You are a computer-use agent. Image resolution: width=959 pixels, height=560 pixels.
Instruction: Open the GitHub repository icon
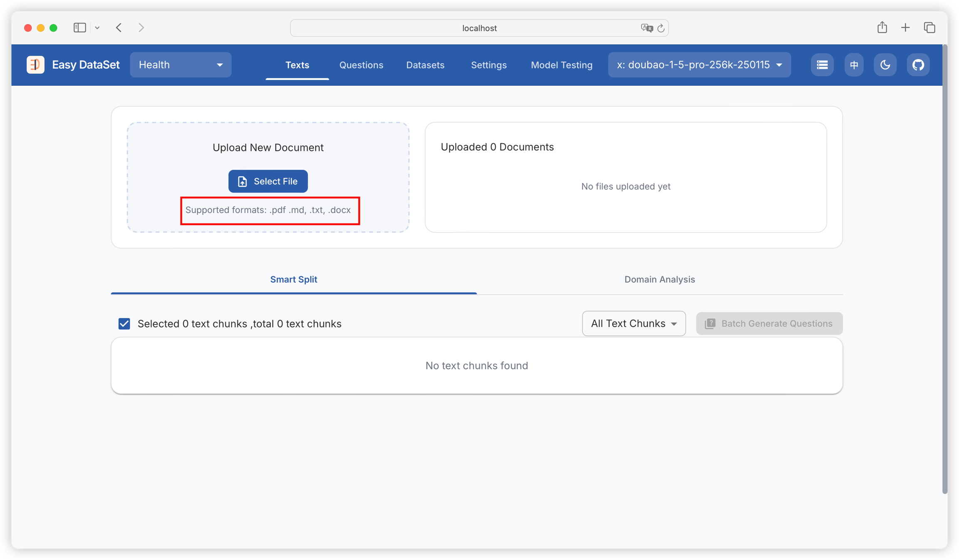click(x=918, y=65)
